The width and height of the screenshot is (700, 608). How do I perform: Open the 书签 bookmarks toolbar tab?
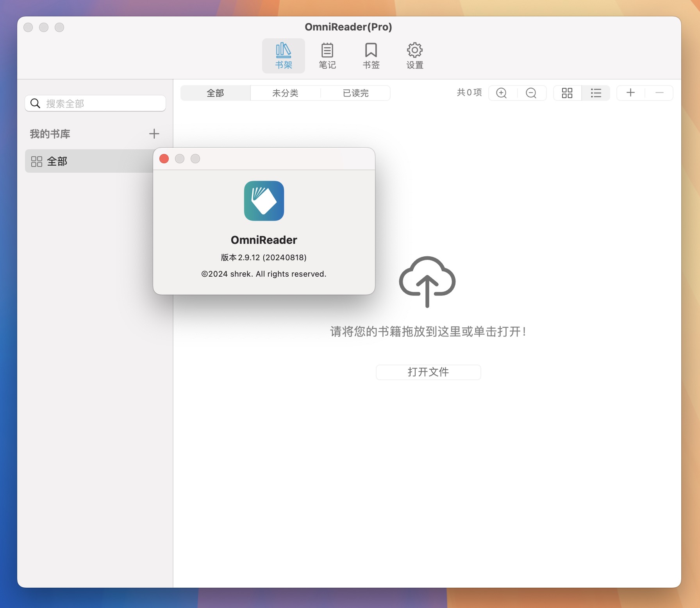point(371,56)
